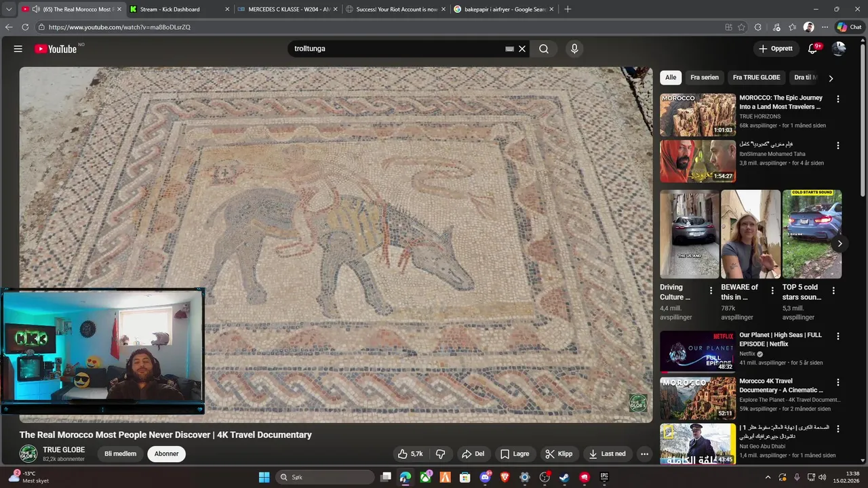868x488 pixels.
Task: Clear the search text with X
Action: tap(522, 49)
